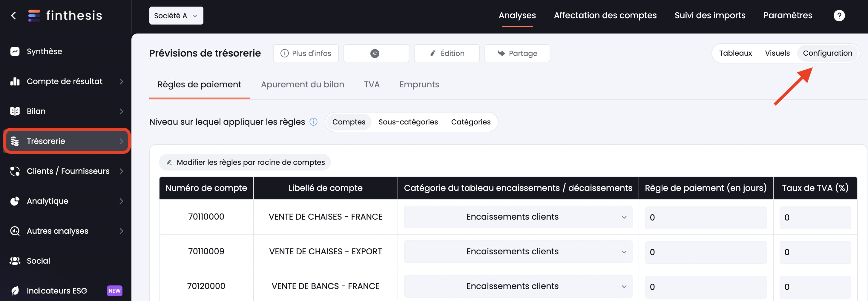Select the Compte de résultat sidebar icon
The width and height of the screenshot is (868, 301).
click(15, 81)
